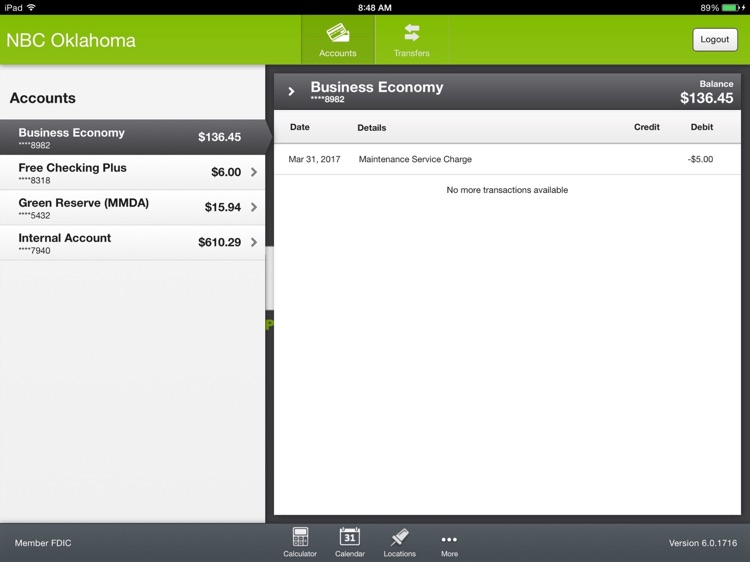Click the $610.29 Internal Account balance
750x562 pixels.
tap(220, 242)
